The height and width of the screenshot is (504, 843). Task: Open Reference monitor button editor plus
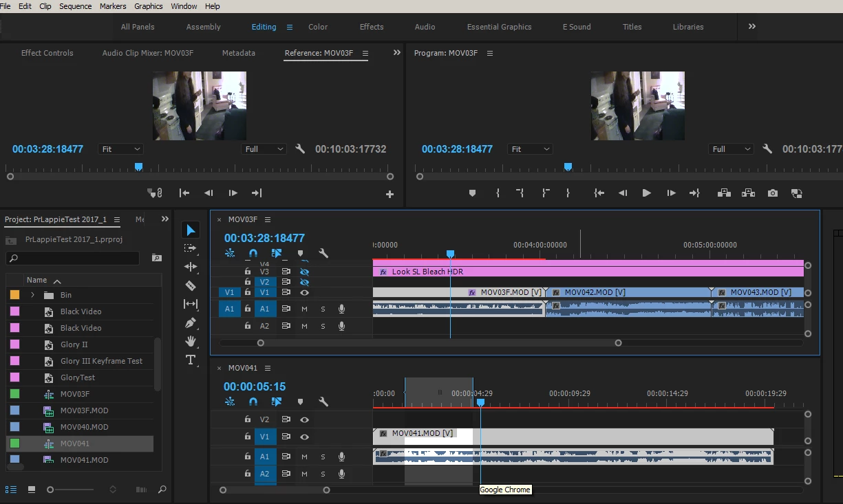point(390,195)
